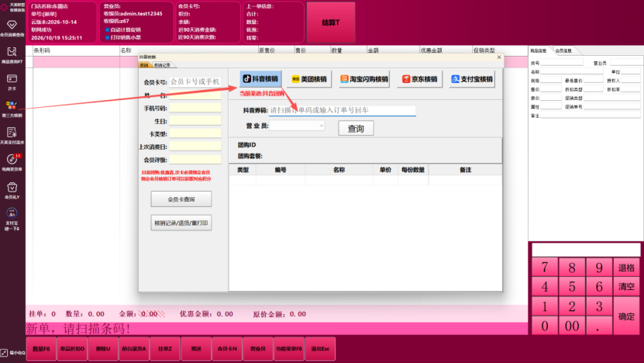This screenshot has height=363, width=644.
Task: Click the keypad 清空 clear key
Action: 626,286
